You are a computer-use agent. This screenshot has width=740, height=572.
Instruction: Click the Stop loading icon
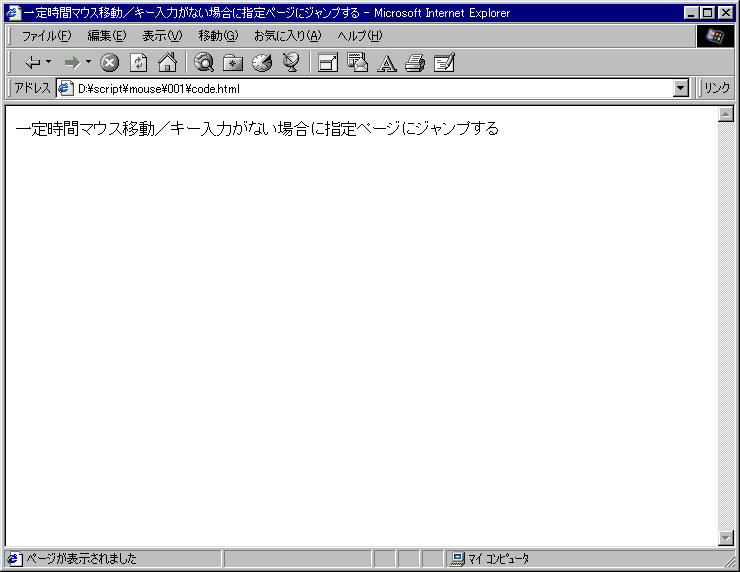point(109,62)
